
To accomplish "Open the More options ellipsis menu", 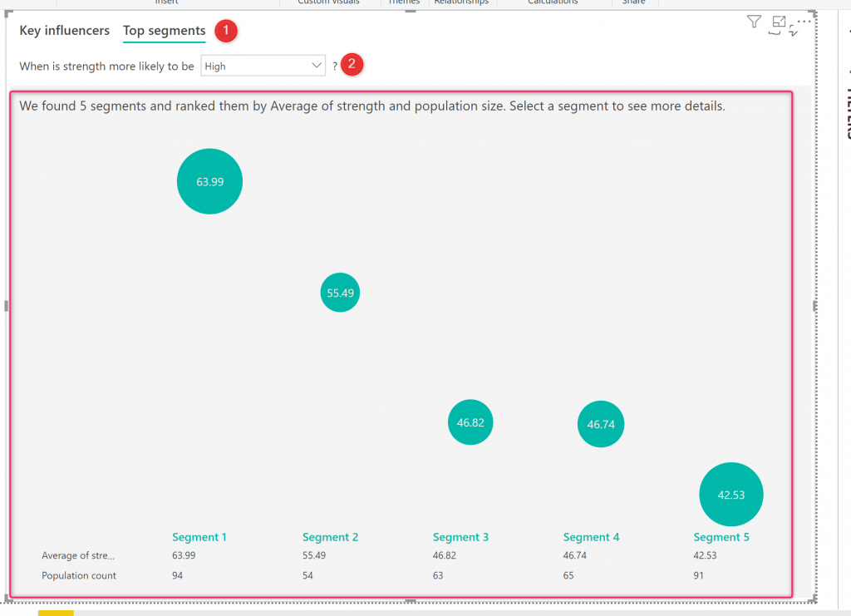I will coord(803,20).
